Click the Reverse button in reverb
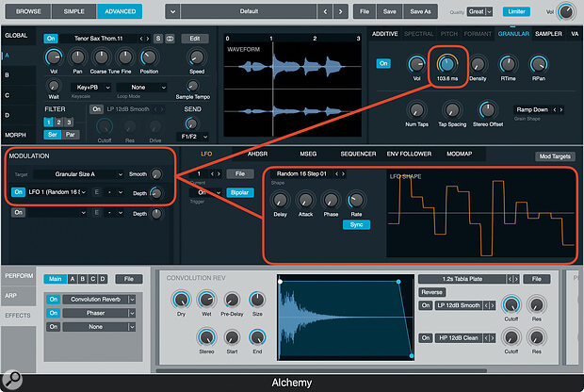Image resolution: width=584 pixels, height=392 pixels. tap(432, 292)
